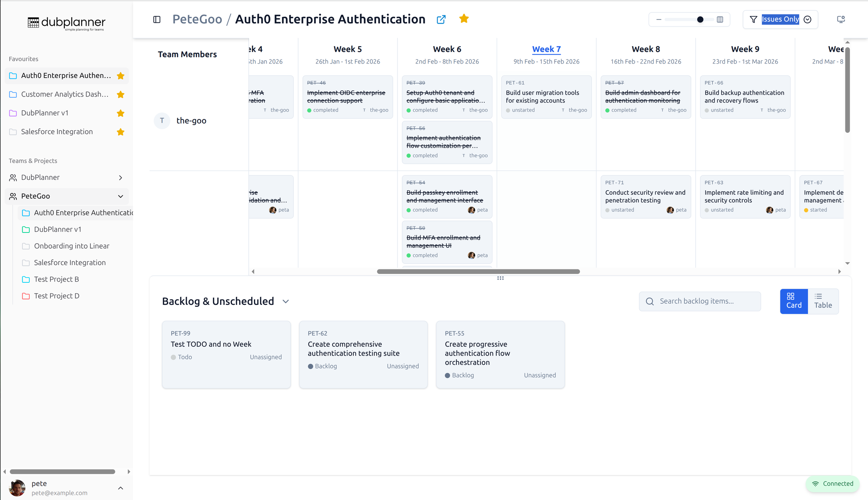Click the magnifier icon in backlog search
The image size is (868, 500).
(x=649, y=301)
